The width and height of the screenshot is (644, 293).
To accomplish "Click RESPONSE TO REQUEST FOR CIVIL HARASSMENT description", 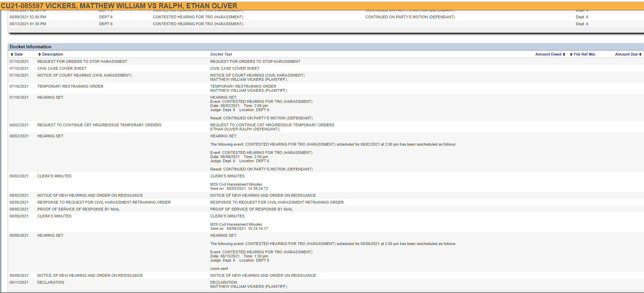I will tap(104, 202).
